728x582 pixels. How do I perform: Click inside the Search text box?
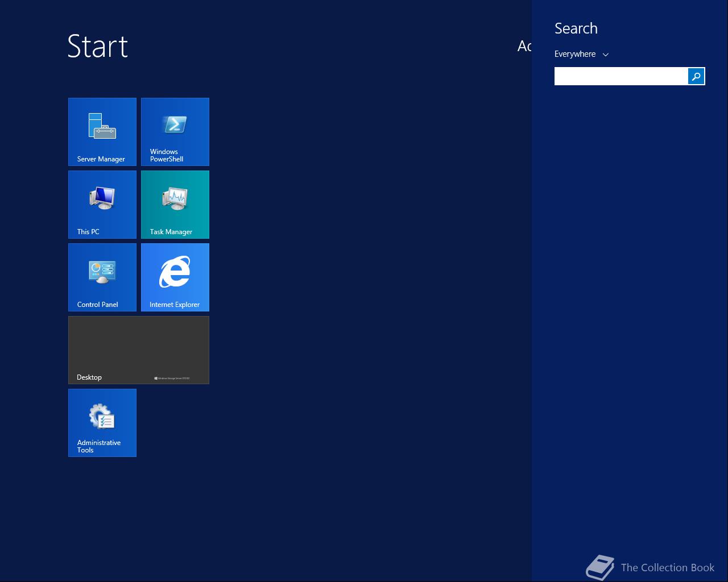coord(621,76)
